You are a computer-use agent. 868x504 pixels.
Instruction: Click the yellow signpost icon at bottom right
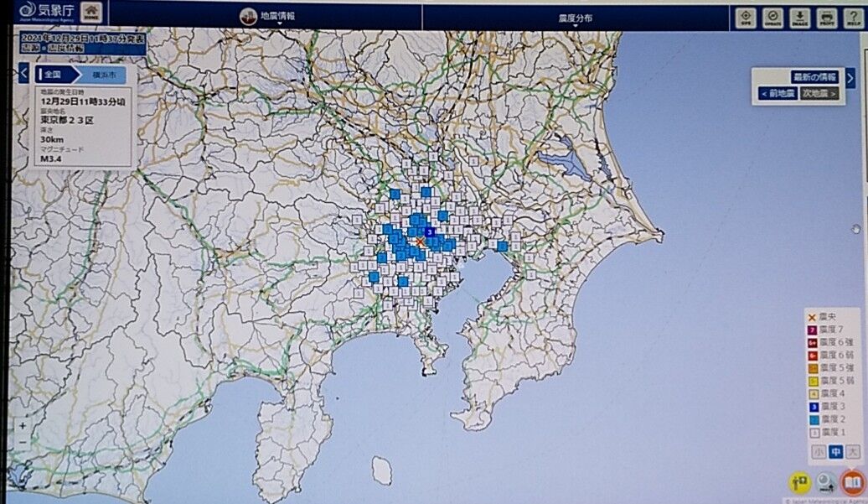click(799, 482)
